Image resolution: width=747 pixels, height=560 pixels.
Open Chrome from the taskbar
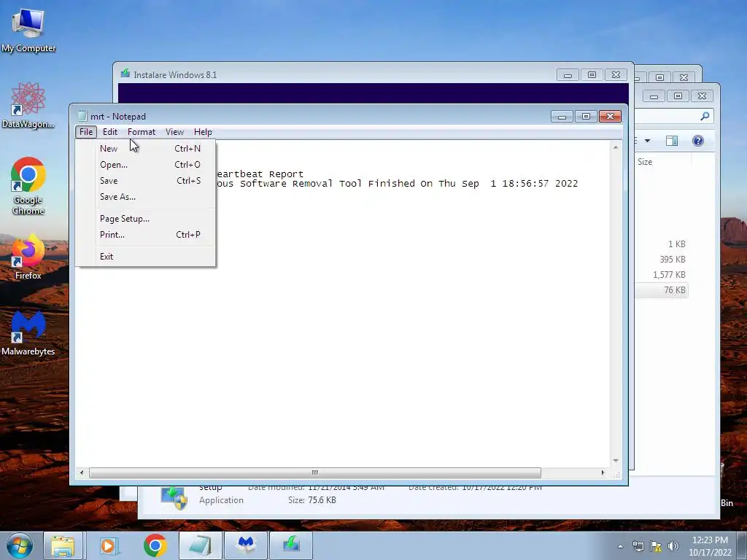pyautogui.click(x=155, y=545)
